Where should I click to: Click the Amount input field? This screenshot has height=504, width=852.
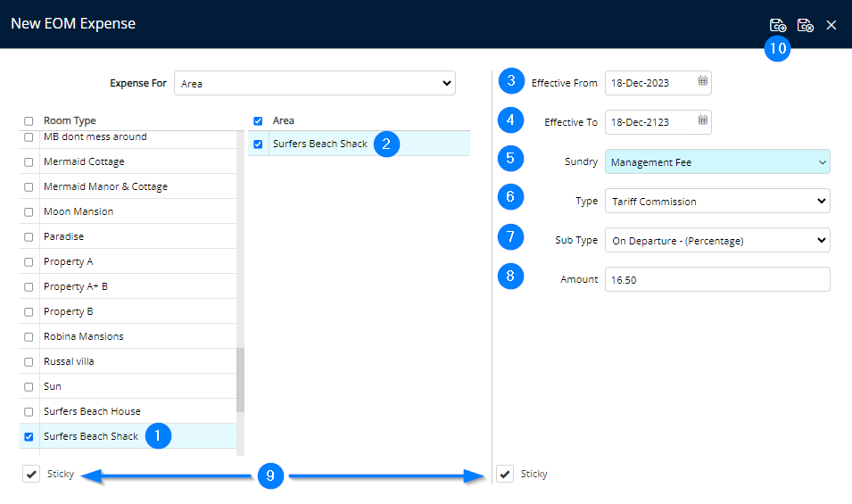tap(717, 279)
